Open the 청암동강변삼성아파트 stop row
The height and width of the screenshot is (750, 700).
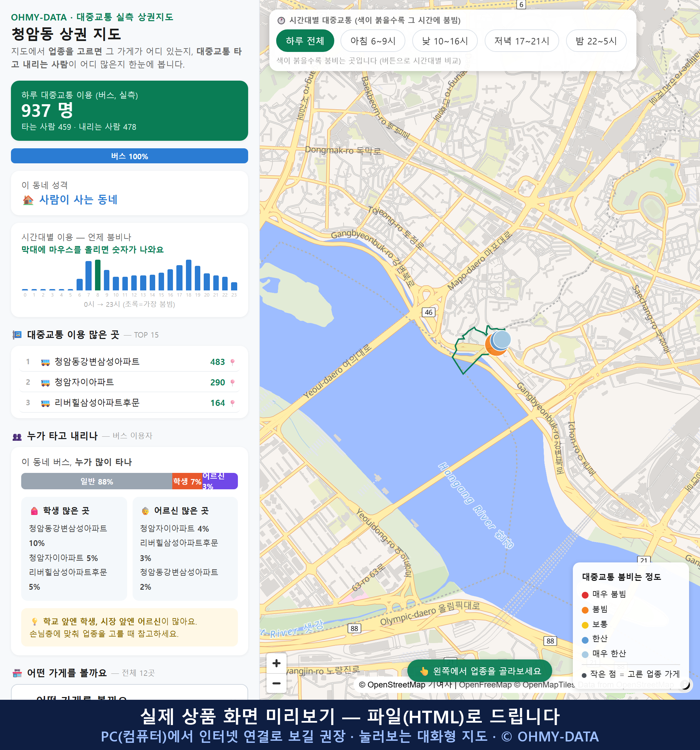click(130, 362)
